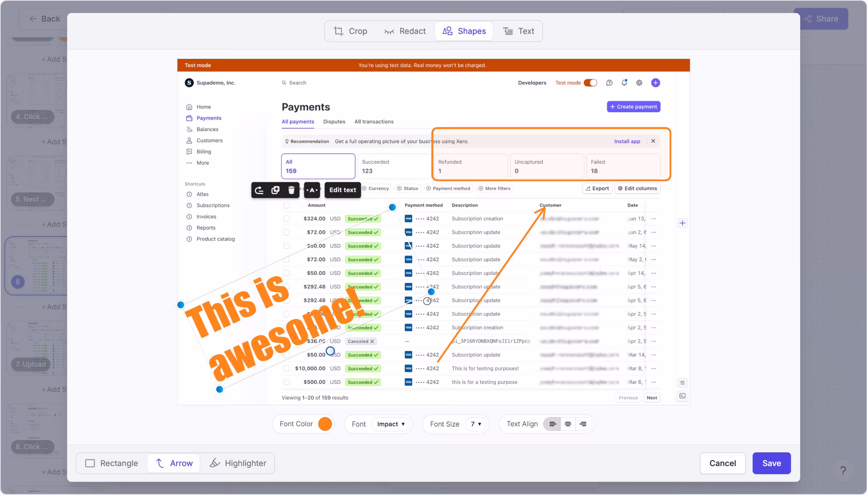Viewport: 868px width, 495px height.
Task: Expand the More filters dropdown
Action: click(x=495, y=188)
